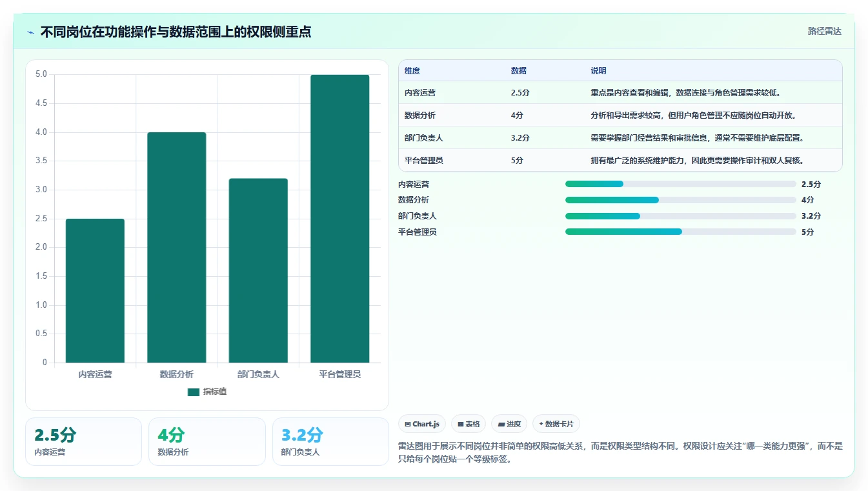Select the tallest 平台管理员 chart bar
The width and height of the screenshot is (868, 491).
point(339,219)
